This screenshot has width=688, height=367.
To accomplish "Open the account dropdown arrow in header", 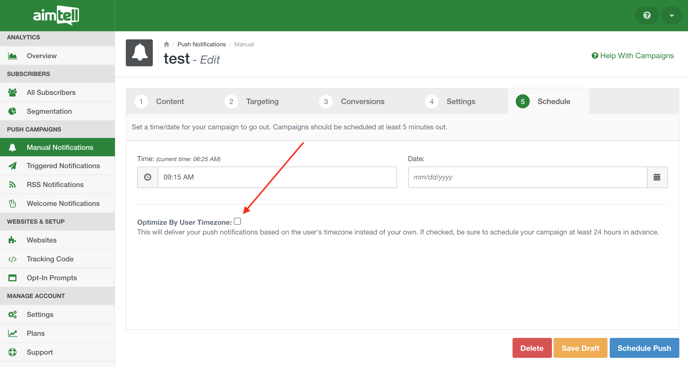I will pos(671,15).
